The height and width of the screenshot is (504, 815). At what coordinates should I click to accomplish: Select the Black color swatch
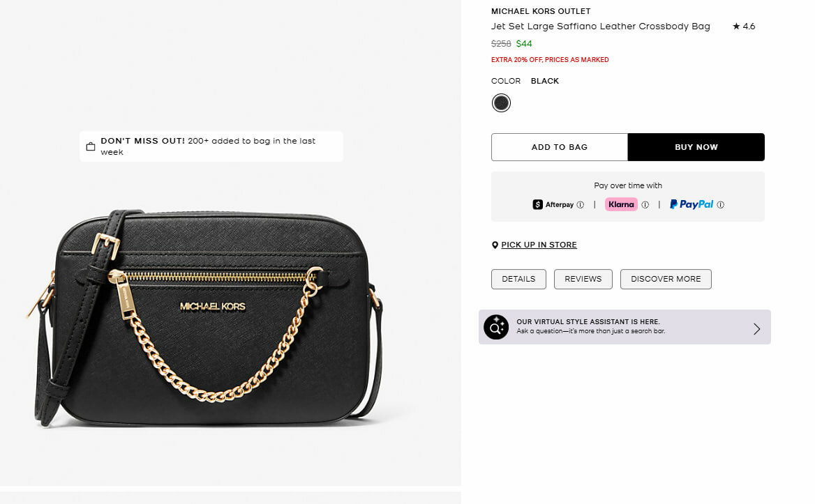point(501,103)
